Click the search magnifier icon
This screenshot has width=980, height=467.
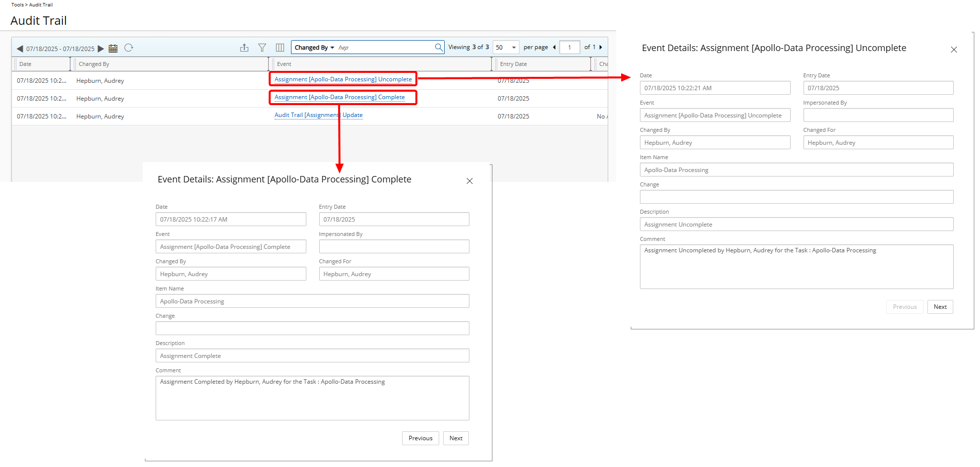(438, 47)
